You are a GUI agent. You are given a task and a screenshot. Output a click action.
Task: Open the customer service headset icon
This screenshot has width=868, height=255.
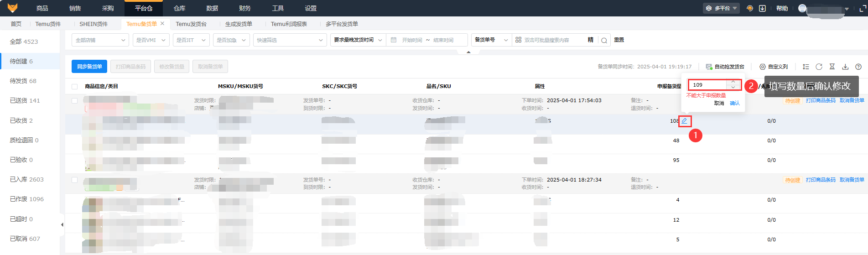coord(750,8)
